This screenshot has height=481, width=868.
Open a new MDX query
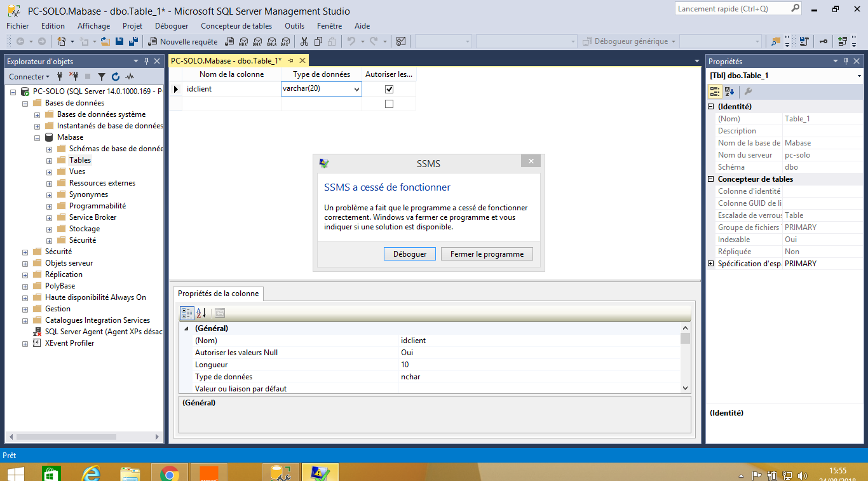[244, 41]
